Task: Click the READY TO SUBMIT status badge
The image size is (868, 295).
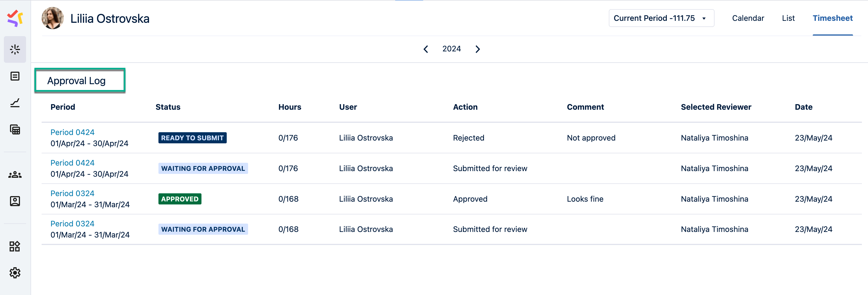Action: point(192,137)
